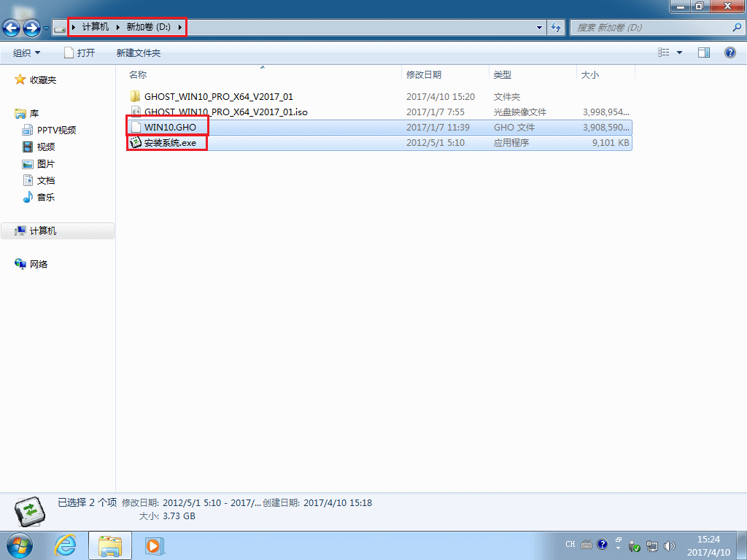747x560 pixels.
Task: Sort by the 名称 column header
Action: click(x=138, y=74)
